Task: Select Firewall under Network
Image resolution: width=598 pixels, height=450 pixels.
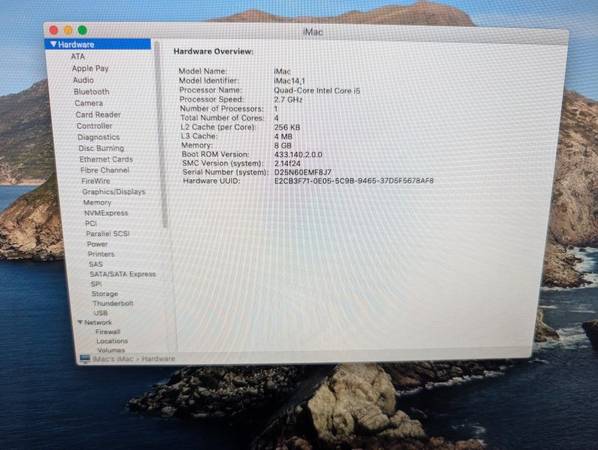Action: pyautogui.click(x=108, y=332)
